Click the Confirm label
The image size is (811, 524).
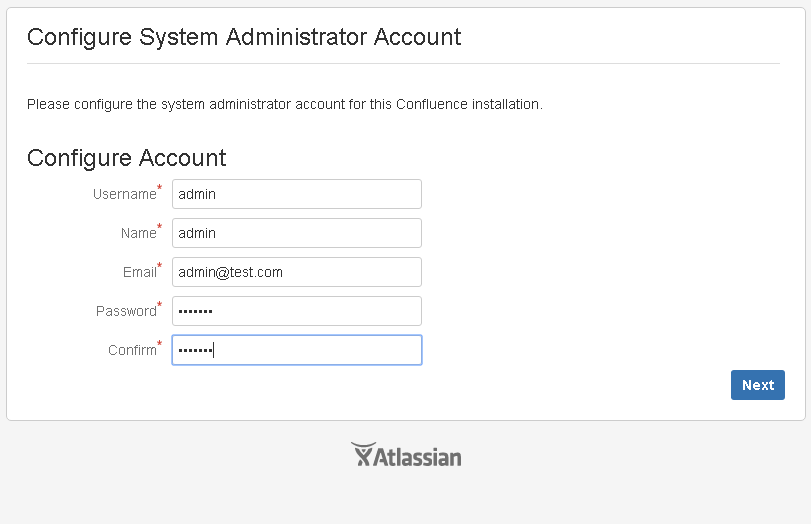click(x=132, y=351)
